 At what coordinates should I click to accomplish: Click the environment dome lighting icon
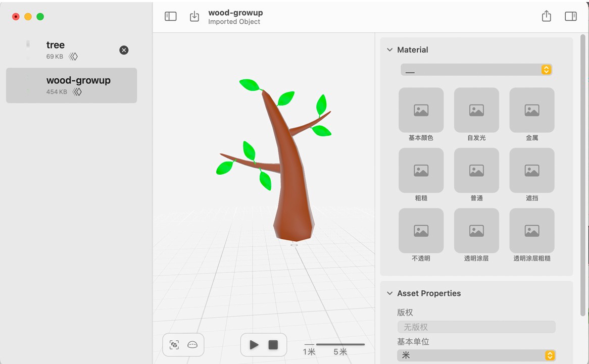point(192,345)
